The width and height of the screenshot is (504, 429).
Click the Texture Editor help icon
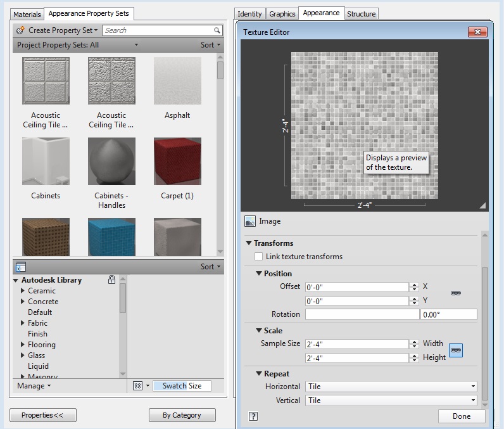point(253,416)
